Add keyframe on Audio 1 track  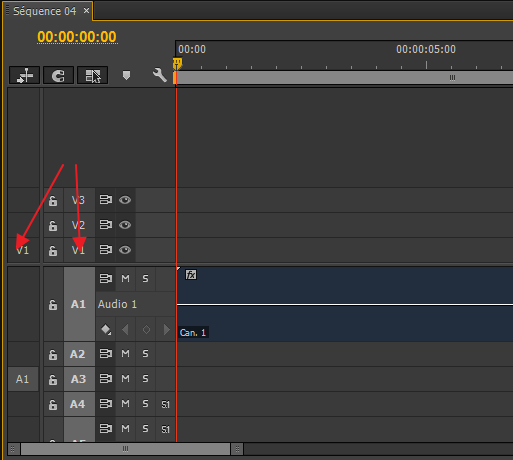click(x=146, y=330)
